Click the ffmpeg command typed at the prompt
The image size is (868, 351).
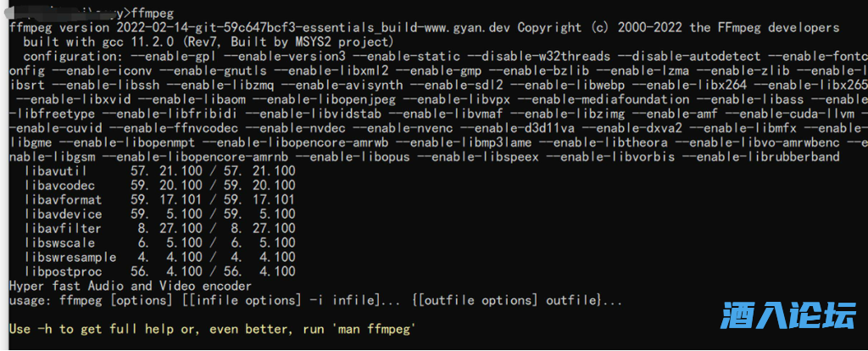click(x=153, y=13)
